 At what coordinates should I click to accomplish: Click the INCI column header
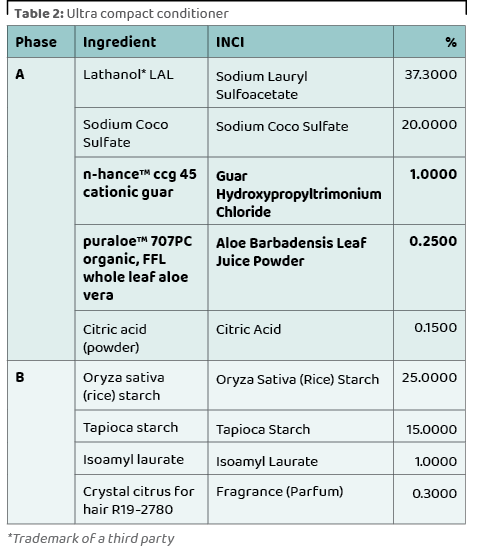(300, 42)
